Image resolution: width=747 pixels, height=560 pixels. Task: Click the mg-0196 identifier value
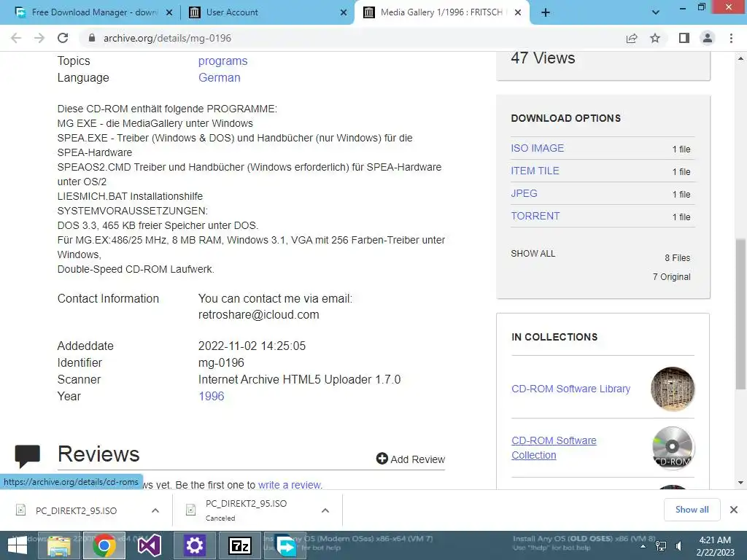tap(221, 363)
